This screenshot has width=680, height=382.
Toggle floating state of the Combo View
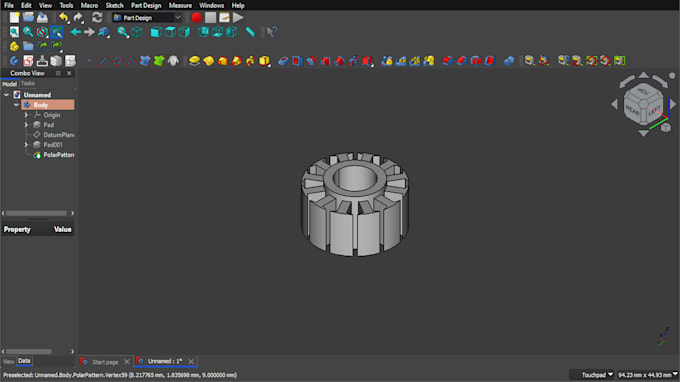coord(58,73)
